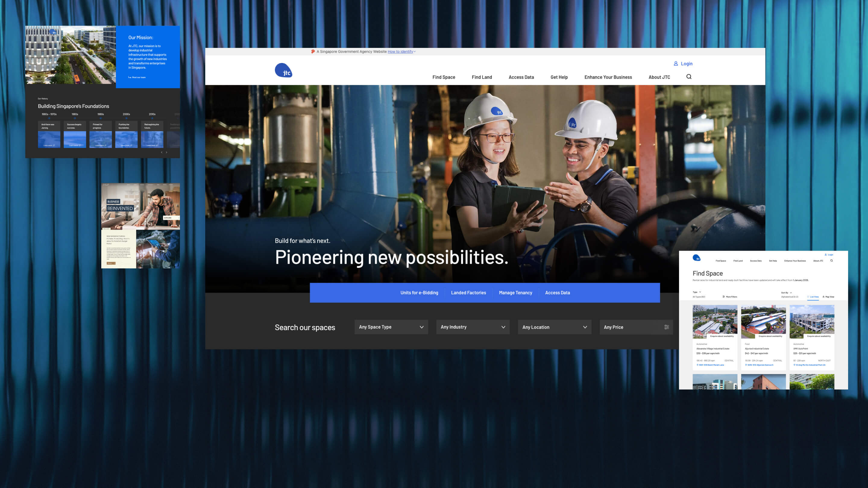The image size is (868, 488).
Task: Open the Enhance Your Business menu
Action: (x=608, y=77)
